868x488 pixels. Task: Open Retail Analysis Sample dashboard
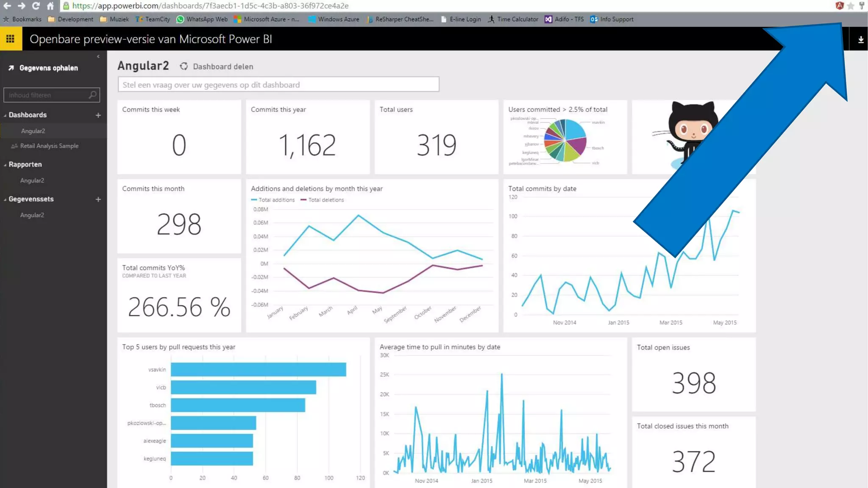[49, 146]
